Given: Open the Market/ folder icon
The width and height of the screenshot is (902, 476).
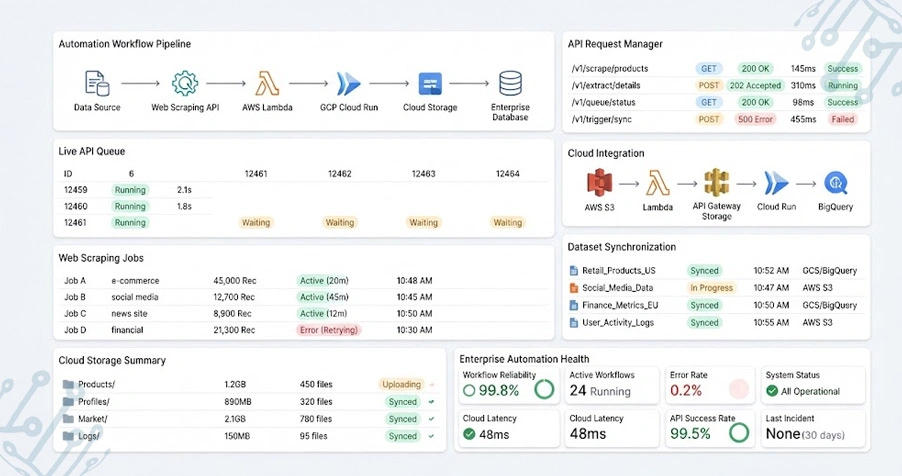Looking at the screenshot, I should click(68, 418).
